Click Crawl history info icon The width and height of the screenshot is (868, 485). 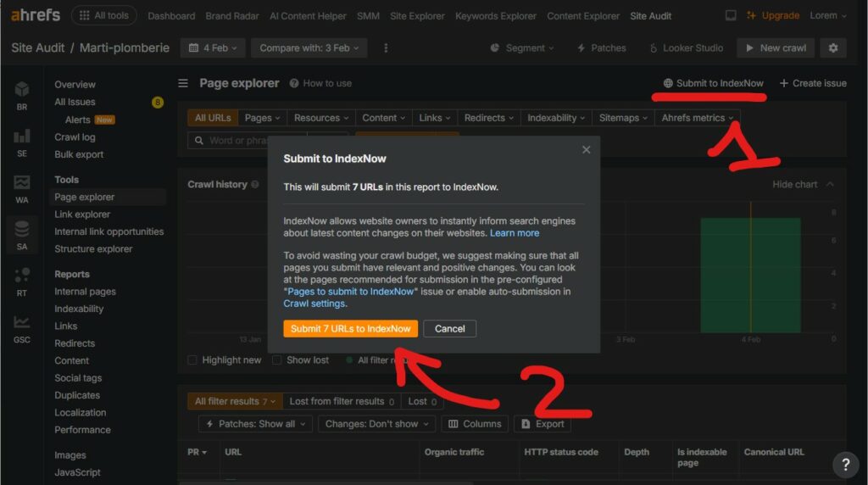254,184
